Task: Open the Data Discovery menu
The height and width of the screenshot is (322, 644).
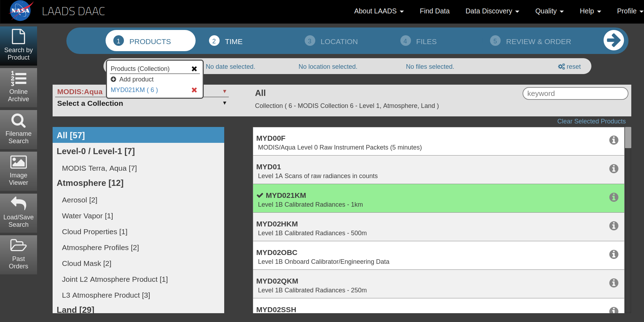Action: tap(492, 11)
